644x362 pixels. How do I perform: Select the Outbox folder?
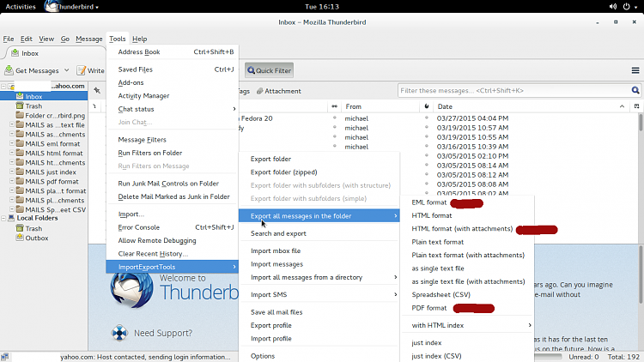[37, 238]
